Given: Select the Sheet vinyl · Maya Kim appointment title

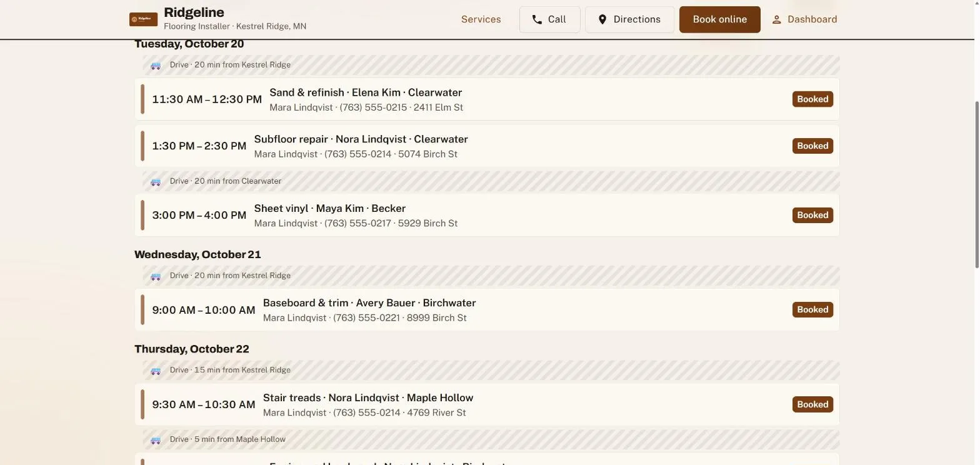Looking at the screenshot, I should coord(329,209).
